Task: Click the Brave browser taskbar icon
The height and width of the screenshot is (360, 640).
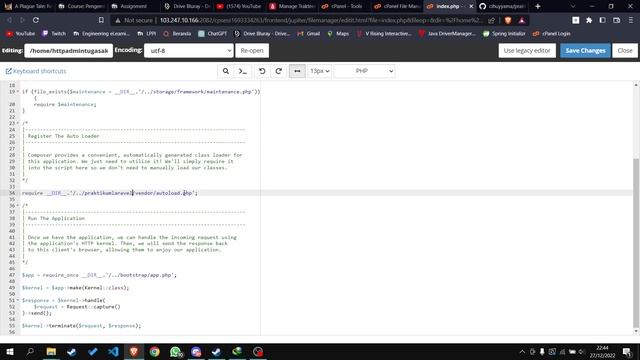Action: [134, 352]
